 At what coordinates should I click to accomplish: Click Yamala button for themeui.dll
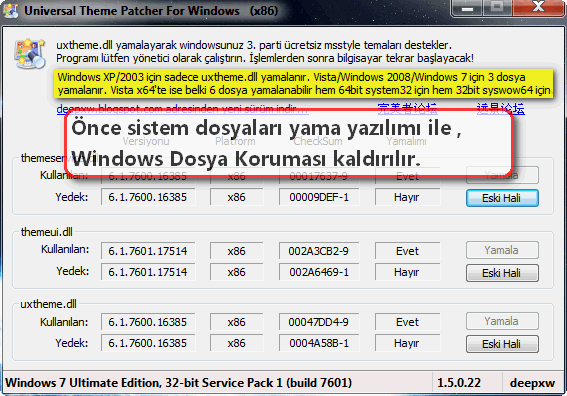[502, 250]
